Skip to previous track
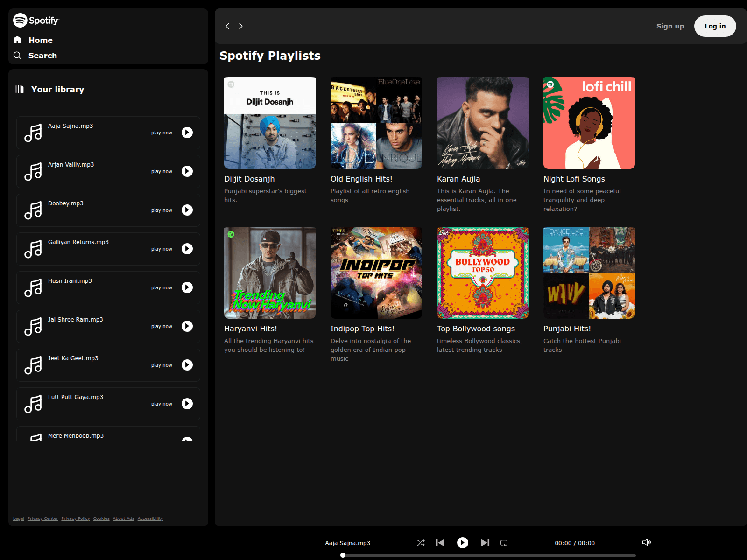Viewport: 747px width, 560px height. 440,543
